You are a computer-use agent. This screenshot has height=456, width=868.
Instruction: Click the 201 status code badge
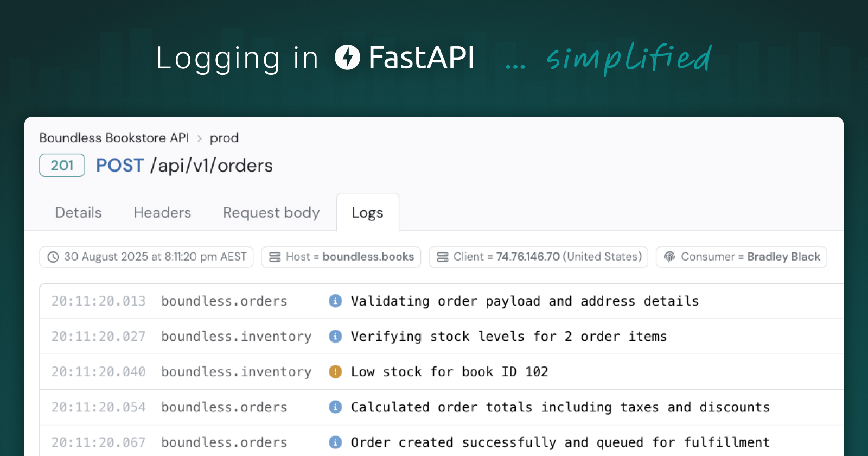pyautogui.click(x=62, y=165)
